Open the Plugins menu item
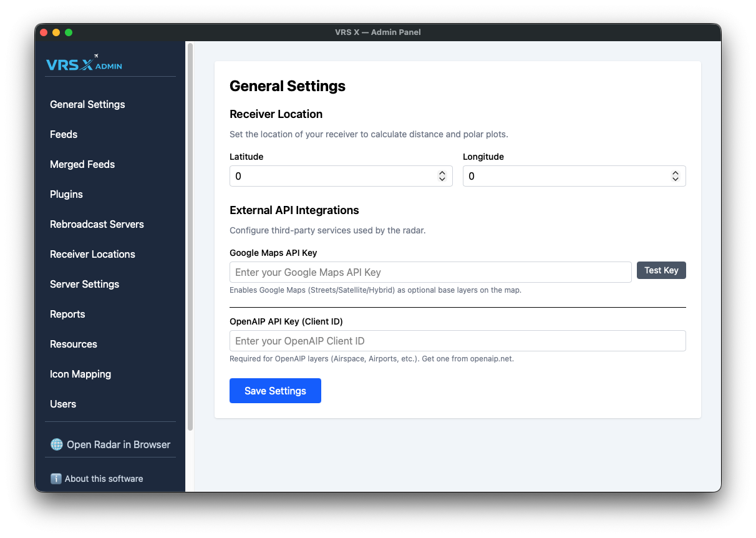The image size is (756, 538). pos(66,194)
